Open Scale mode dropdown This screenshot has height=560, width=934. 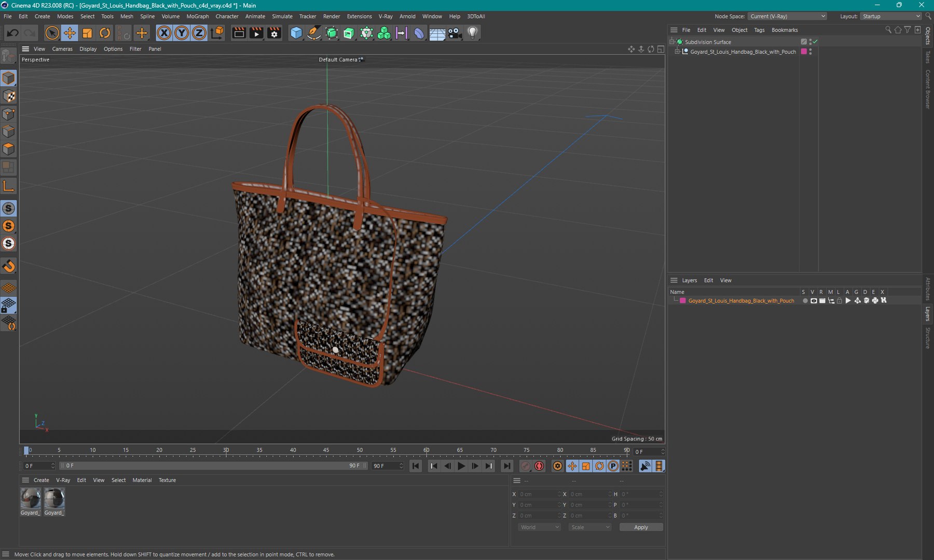click(589, 527)
